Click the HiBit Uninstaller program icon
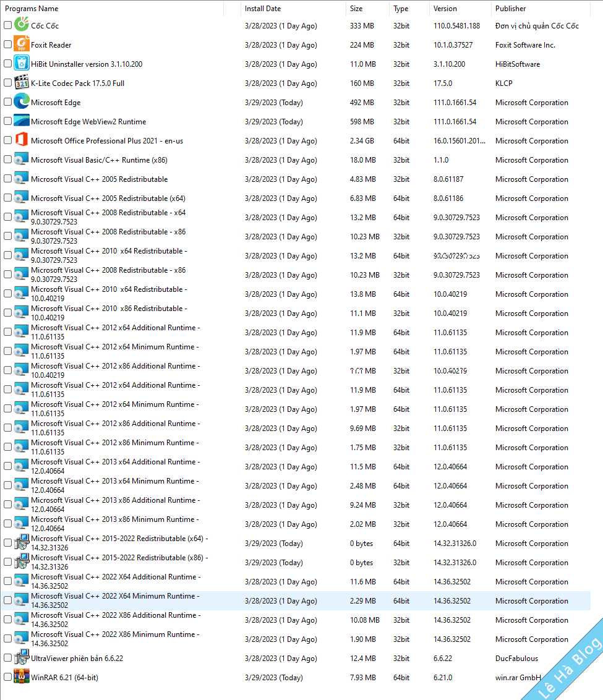The height and width of the screenshot is (700, 603). [22, 63]
